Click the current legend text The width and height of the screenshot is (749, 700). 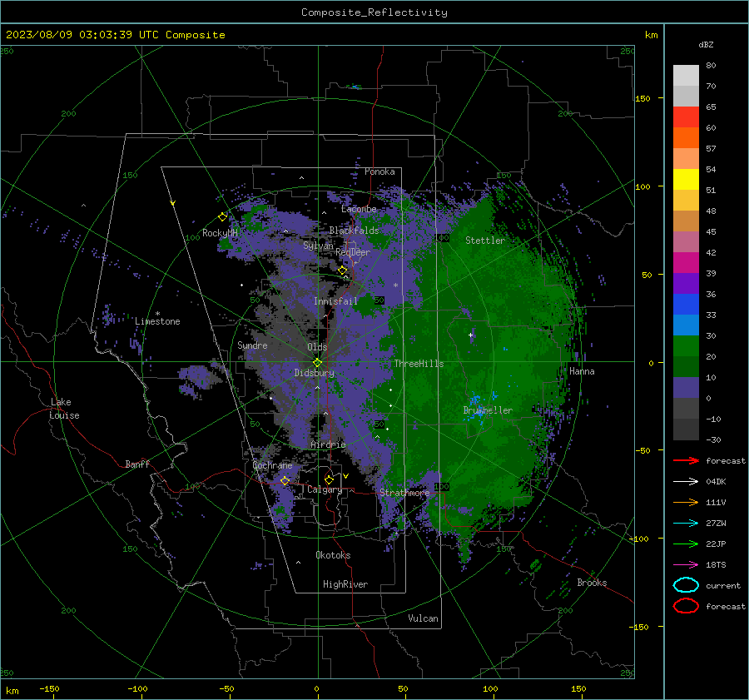click(723, 586)
